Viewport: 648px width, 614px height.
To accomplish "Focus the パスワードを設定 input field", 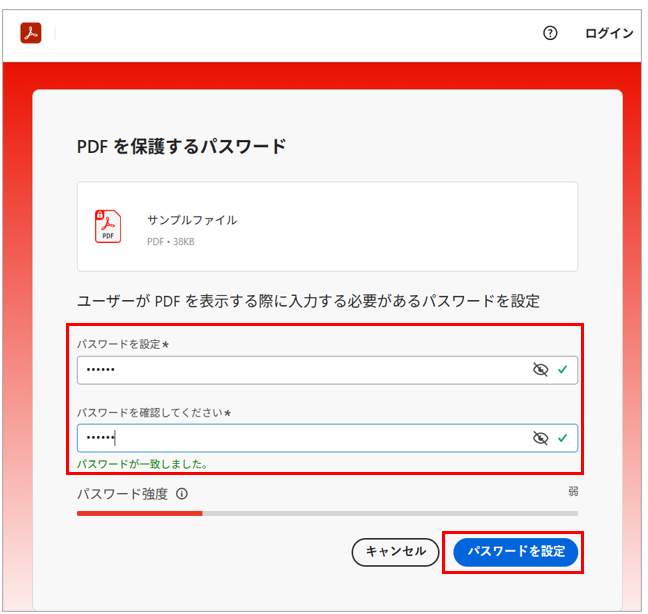I will [x=300, y=370].
